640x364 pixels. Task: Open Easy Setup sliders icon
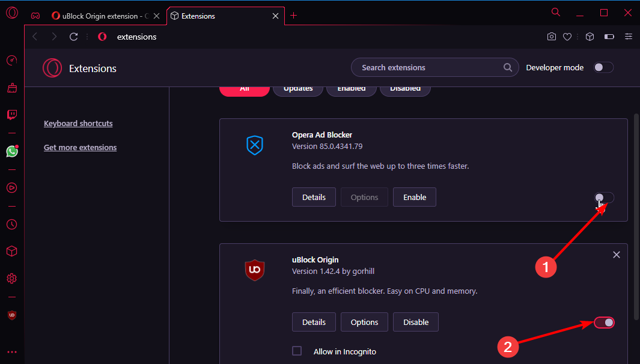pyautogui.click(x=629, y=37)
